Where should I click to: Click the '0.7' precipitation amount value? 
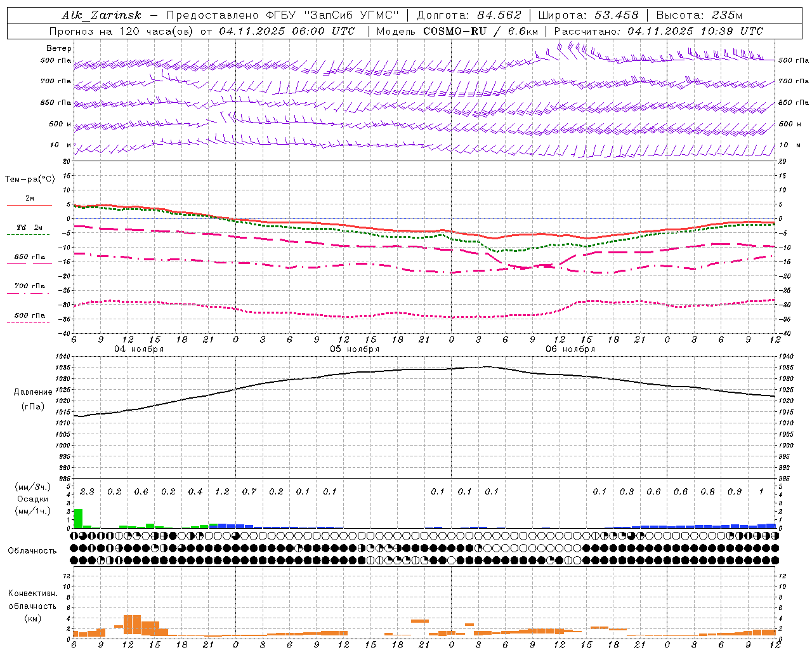(249, 492)
